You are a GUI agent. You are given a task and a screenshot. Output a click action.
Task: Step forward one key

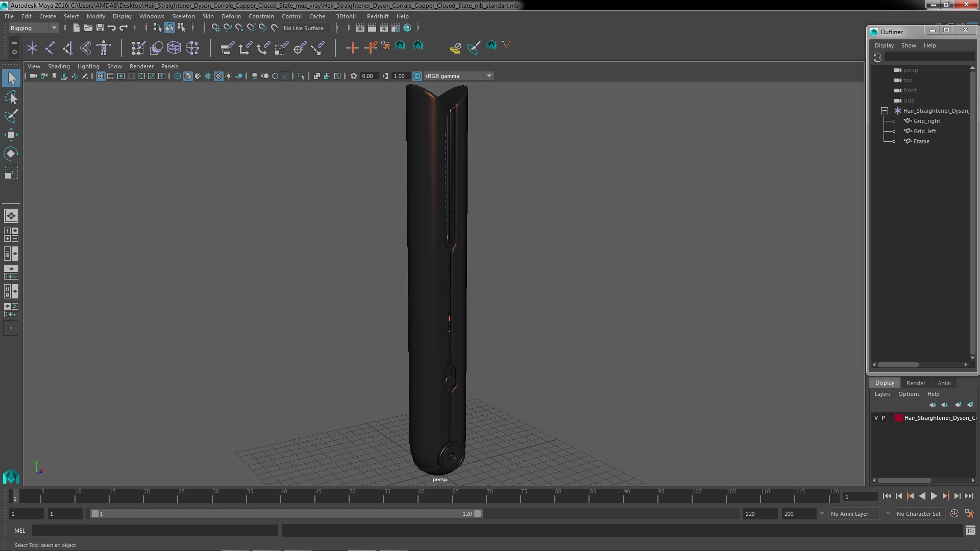pos(945,496)
